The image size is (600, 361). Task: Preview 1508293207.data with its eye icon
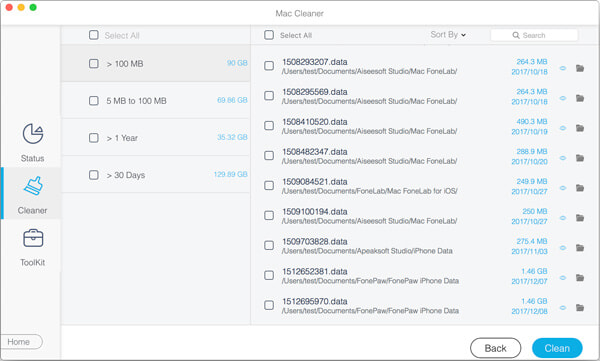pyautogui.click(x=563, y=68)
